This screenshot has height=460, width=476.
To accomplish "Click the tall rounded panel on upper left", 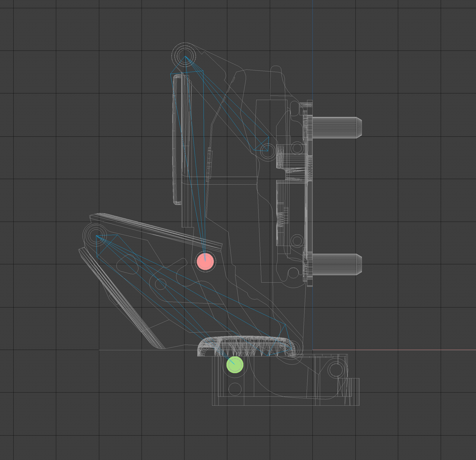I will pos(177,140).
